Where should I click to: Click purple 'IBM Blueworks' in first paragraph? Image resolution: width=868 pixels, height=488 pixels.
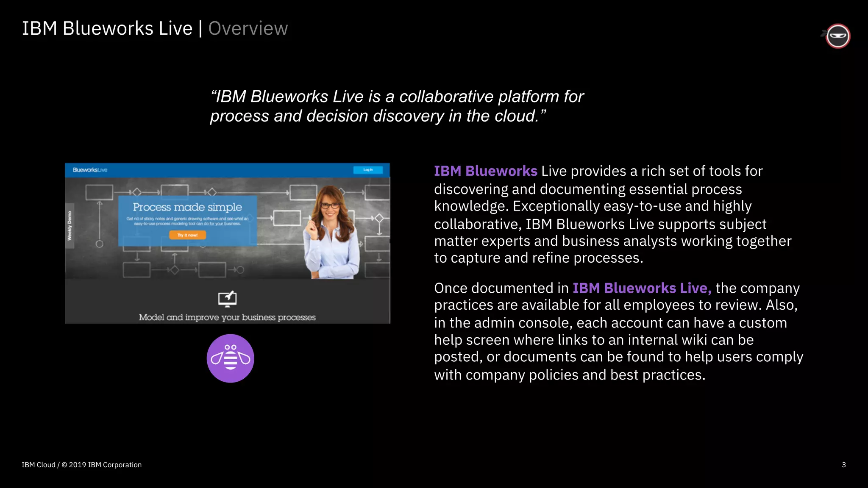(x=486, y=171)
